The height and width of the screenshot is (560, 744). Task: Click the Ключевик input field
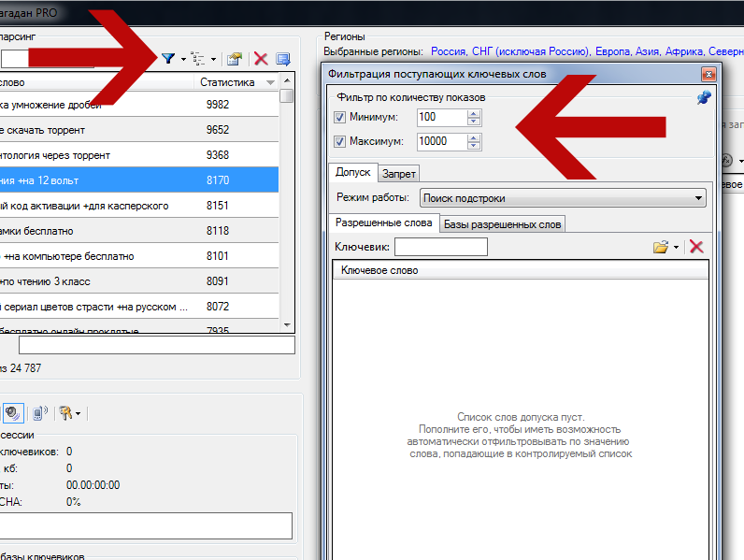coord(441,247)
